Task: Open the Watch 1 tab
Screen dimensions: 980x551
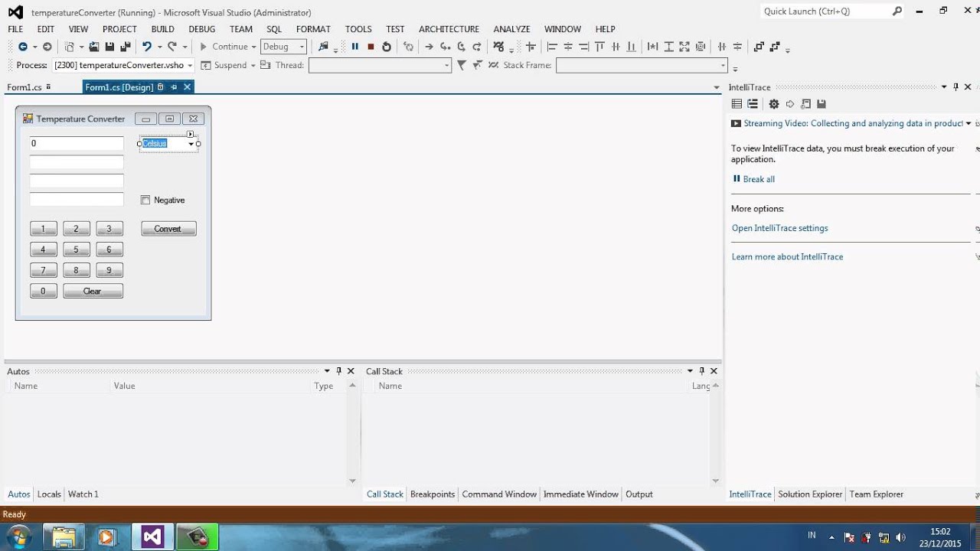Action: [x=83, y=494]
